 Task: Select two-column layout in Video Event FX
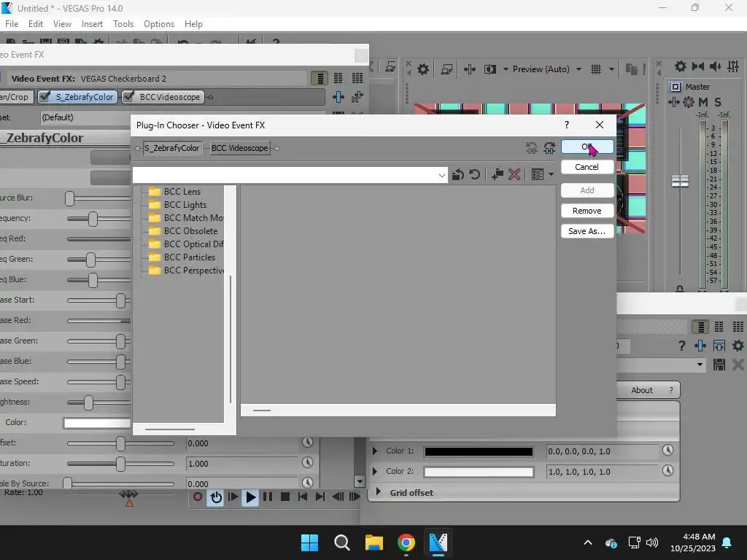(338, 78)
